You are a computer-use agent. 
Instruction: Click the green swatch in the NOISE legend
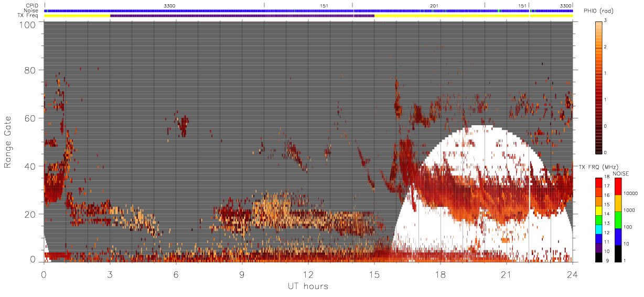point(618,220)
